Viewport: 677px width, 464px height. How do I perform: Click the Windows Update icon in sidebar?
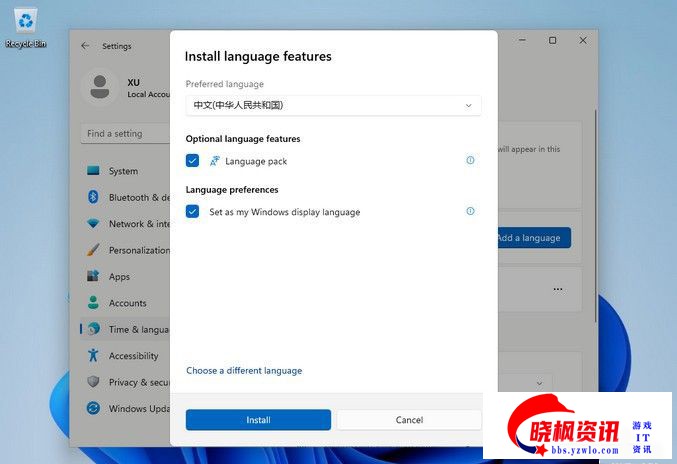93,408
